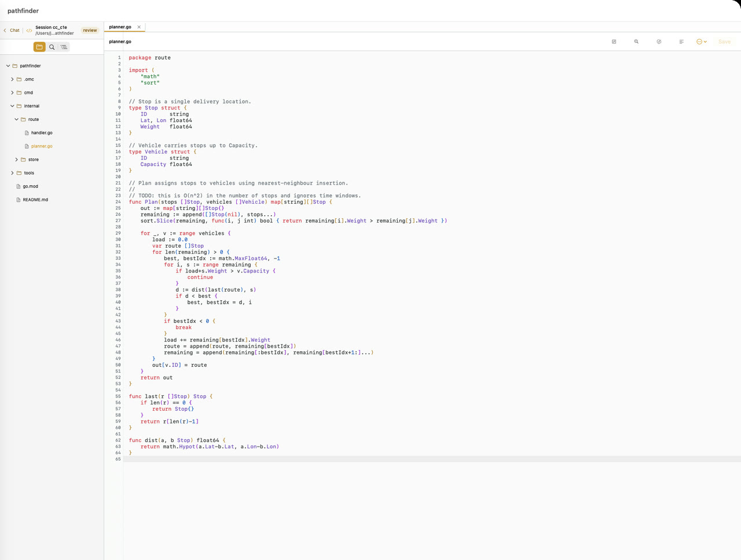Click line number 55 in gutter
This screenshot has width=741, height=560.
(118, 396)
